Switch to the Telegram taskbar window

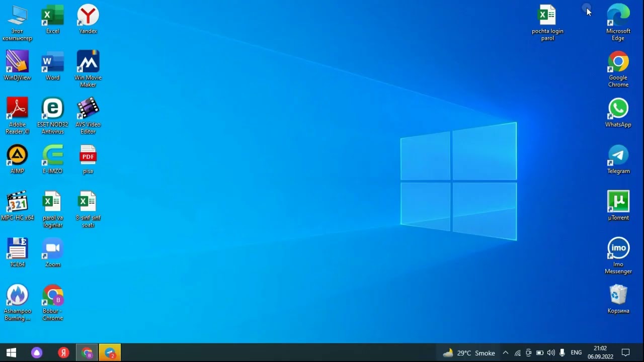[110, 352]
